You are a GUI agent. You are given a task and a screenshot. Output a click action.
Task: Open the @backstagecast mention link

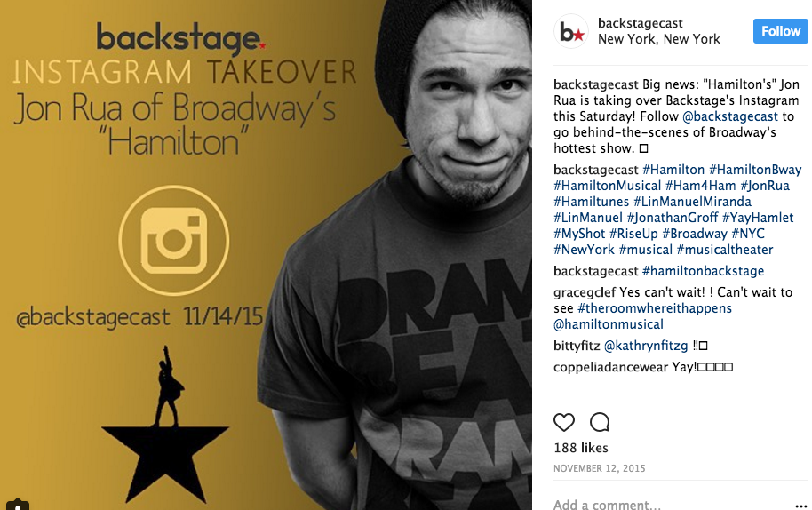[730, 116]
